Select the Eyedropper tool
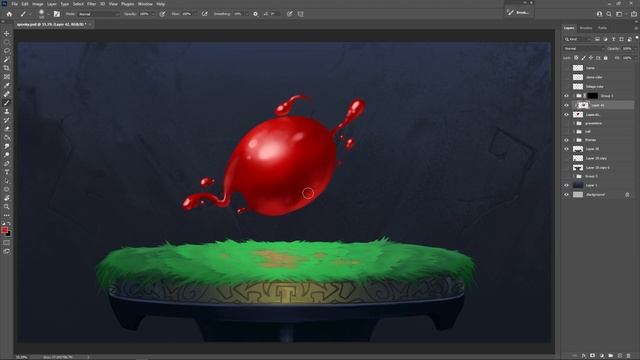The image size is (640, 360). click(7, 85)
